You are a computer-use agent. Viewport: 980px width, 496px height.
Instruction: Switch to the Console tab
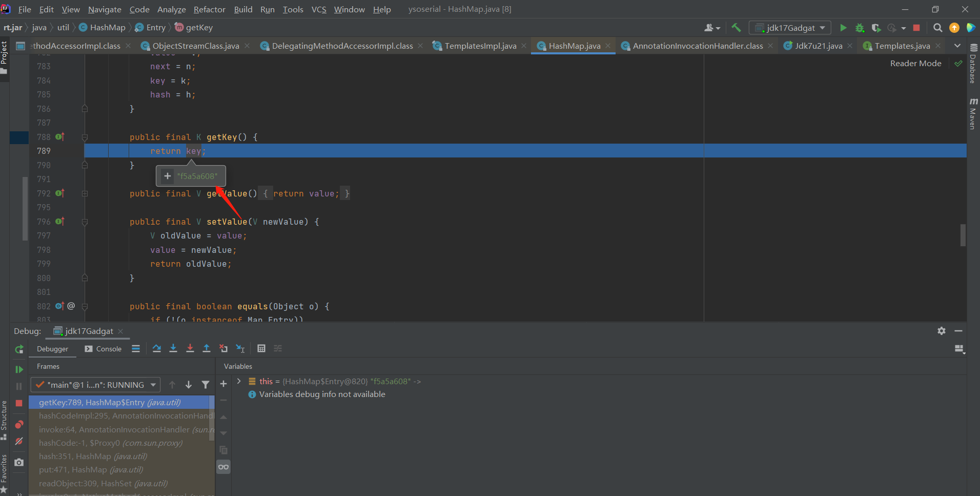click(x=104, y=349)
